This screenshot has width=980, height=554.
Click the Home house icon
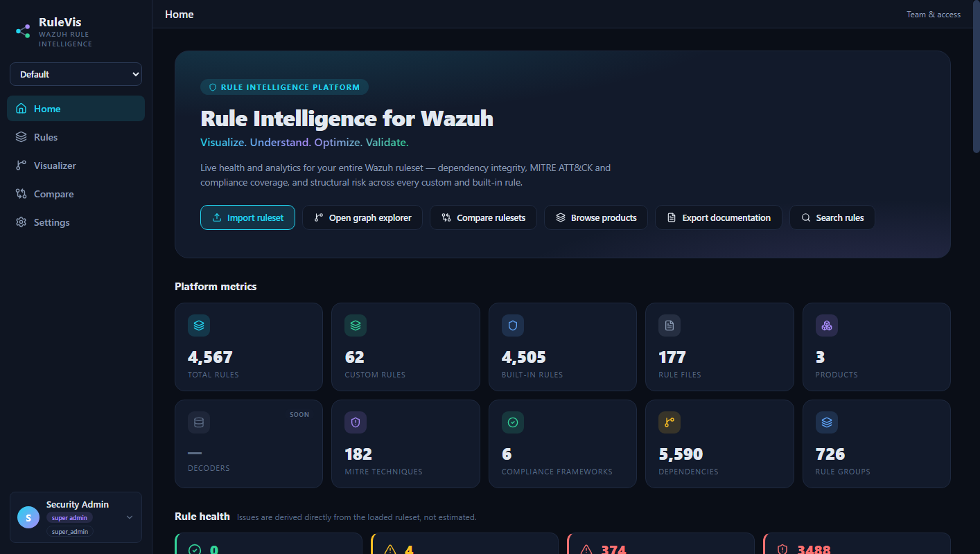[x=21, y=109]
